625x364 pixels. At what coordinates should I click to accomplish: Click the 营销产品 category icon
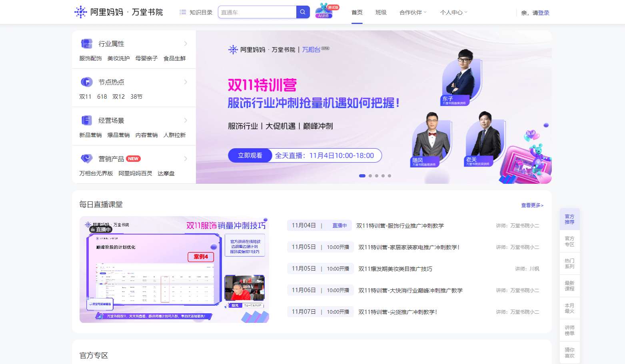point(87,159)
